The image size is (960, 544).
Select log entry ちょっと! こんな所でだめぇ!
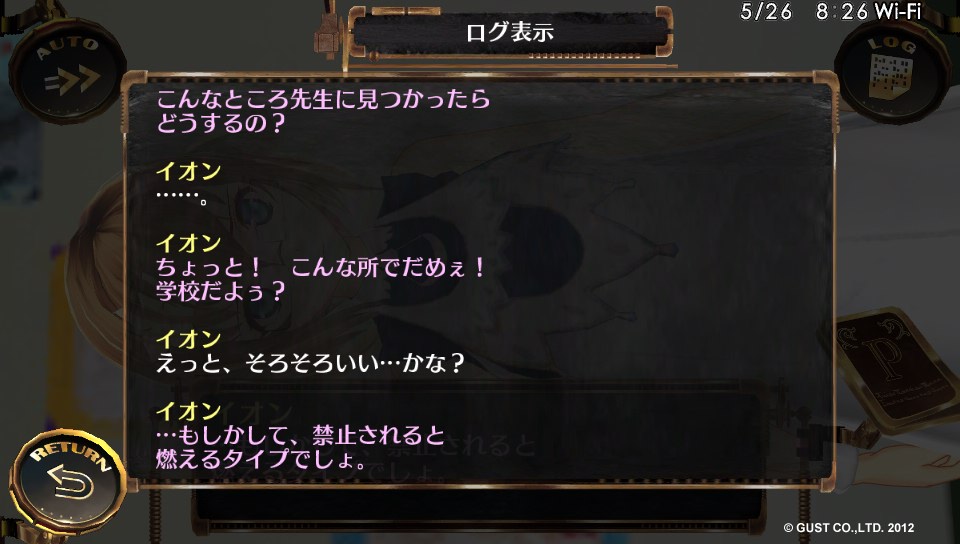(x=322, y=267)
